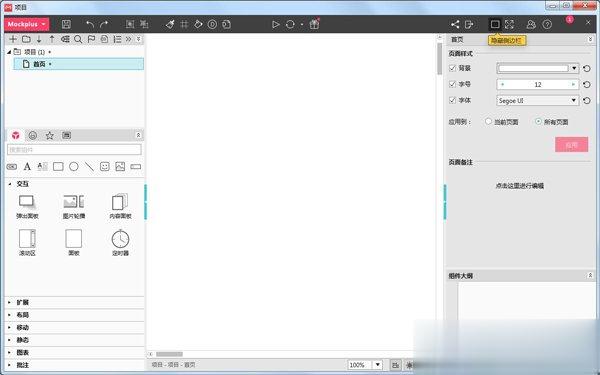Expand the 布局 component category
Viewport: 600px width, 375px height.
coord(10,315)
